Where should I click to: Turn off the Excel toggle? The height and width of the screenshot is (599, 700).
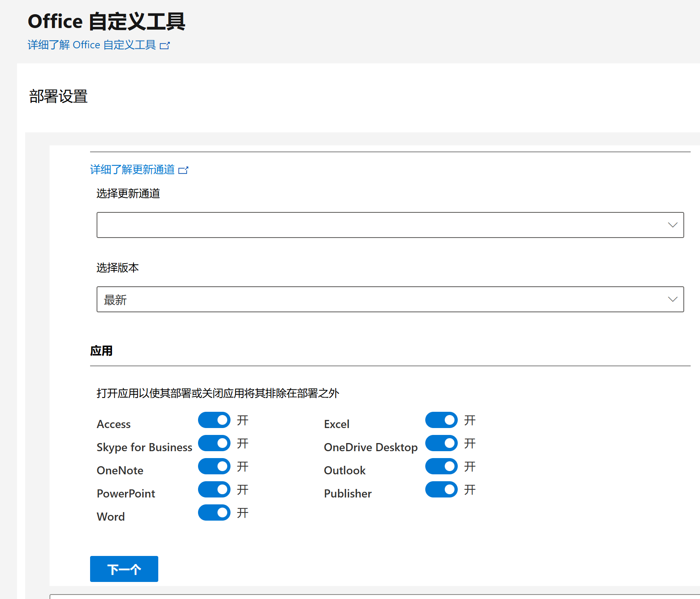(x=441, y=420)
